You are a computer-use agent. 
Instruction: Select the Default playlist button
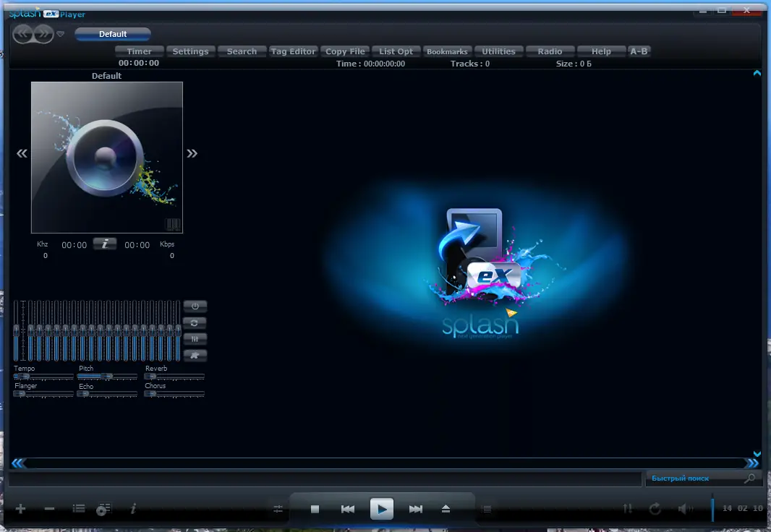coord(113,34)
